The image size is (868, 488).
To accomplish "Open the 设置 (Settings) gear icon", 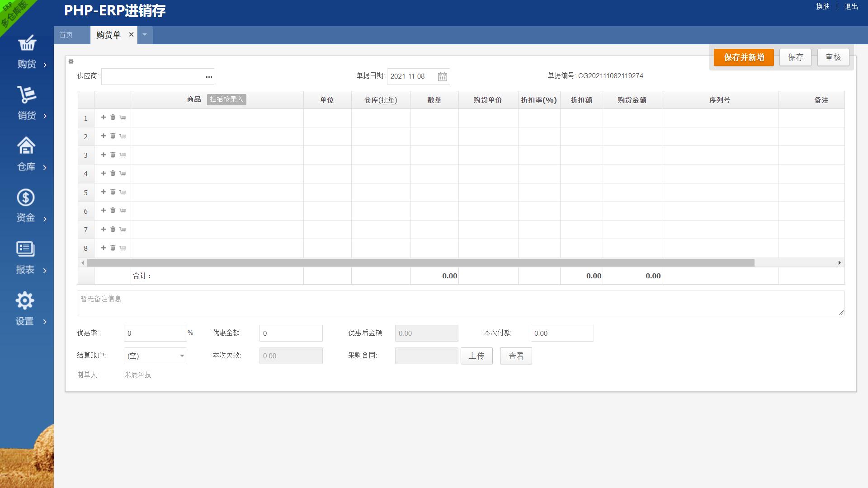I will point(25,300).
